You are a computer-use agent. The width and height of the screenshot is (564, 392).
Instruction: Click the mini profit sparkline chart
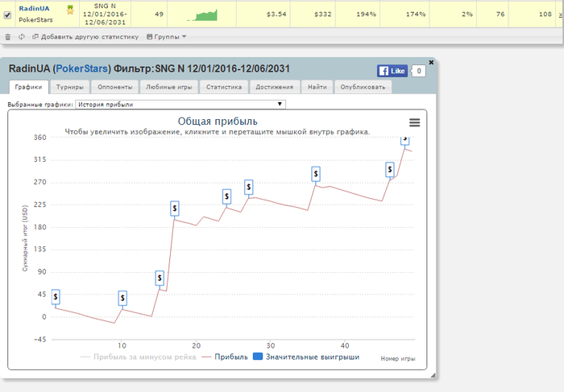202,14
